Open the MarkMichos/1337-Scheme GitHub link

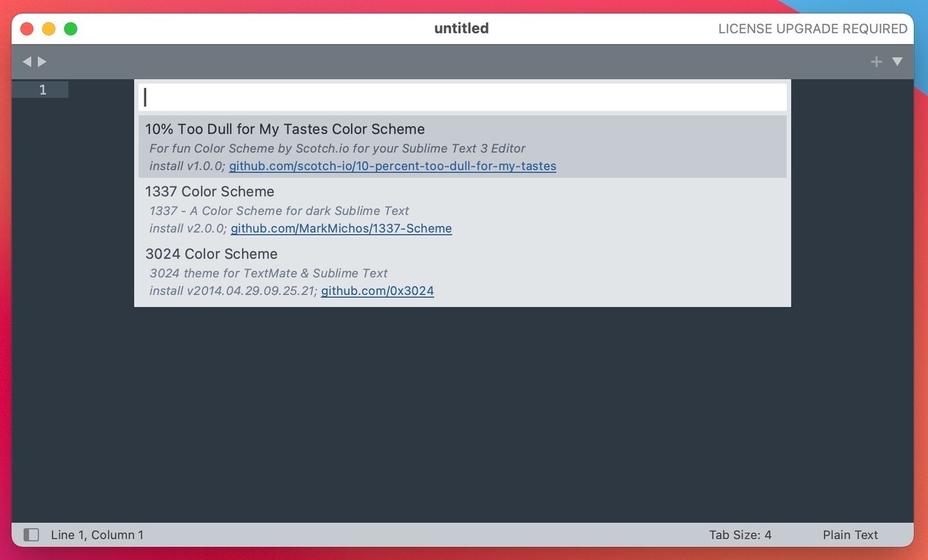point(341,229)
